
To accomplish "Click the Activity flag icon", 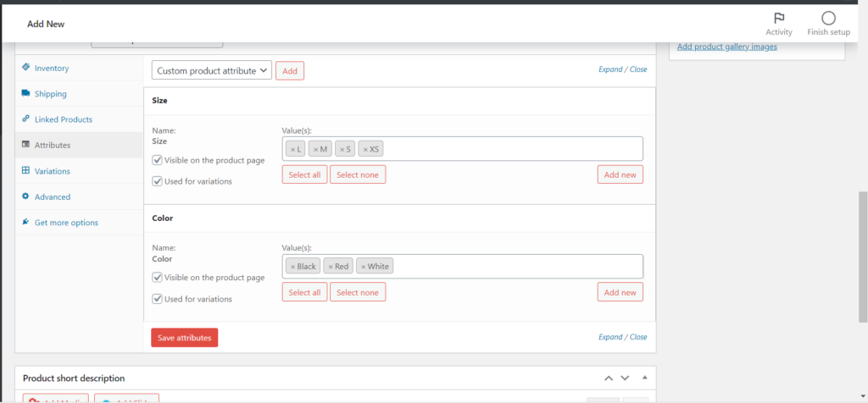I will 778,19.
